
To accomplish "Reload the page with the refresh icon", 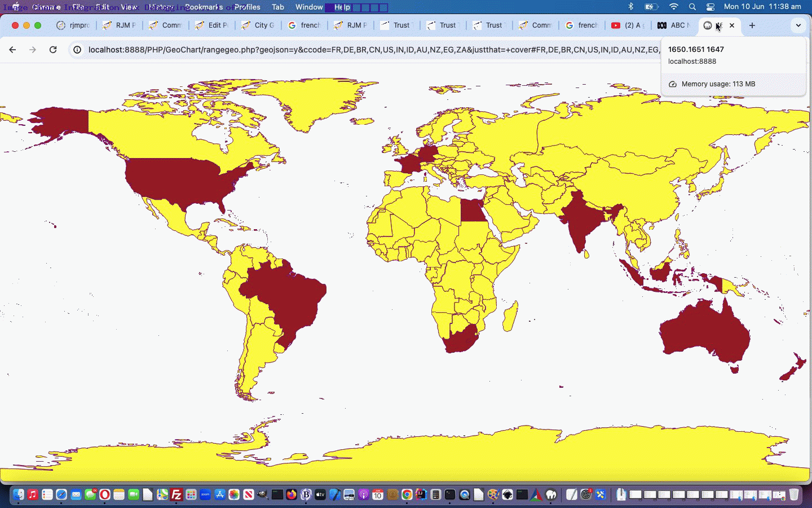I will pos(53,50).
